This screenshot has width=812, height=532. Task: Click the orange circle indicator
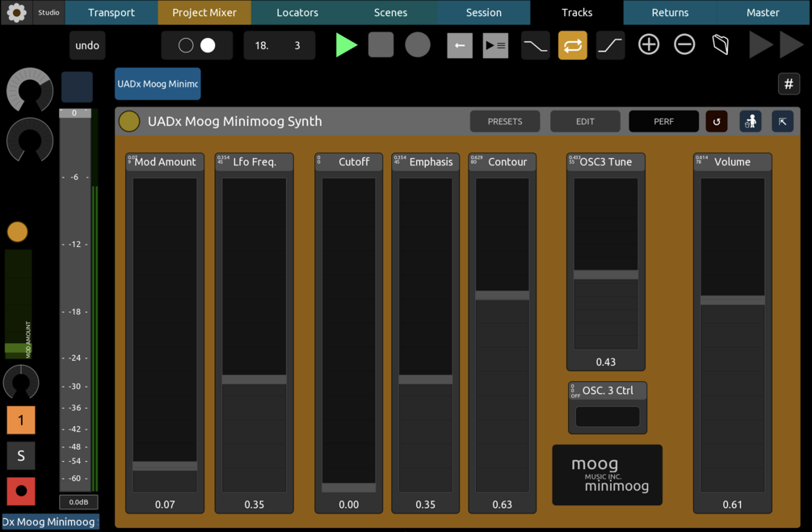click(17, 232)
